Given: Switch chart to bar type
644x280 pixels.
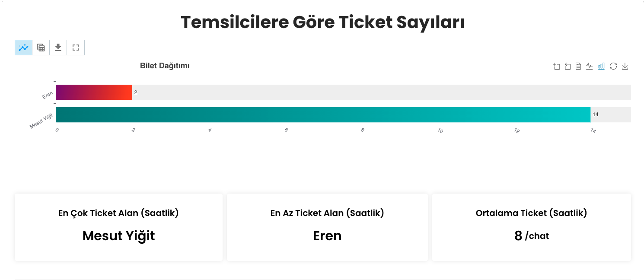Looking at the screenshot, I should point(601,66).
